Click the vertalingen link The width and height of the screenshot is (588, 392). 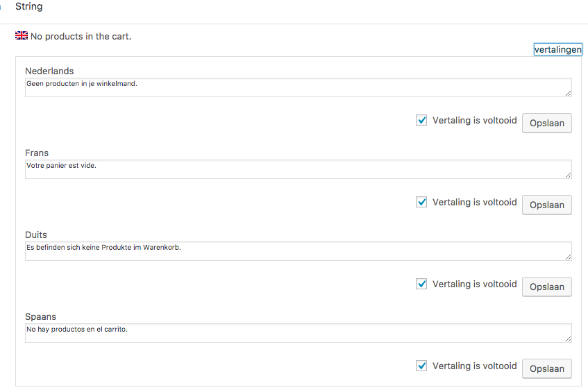(557, 49)
